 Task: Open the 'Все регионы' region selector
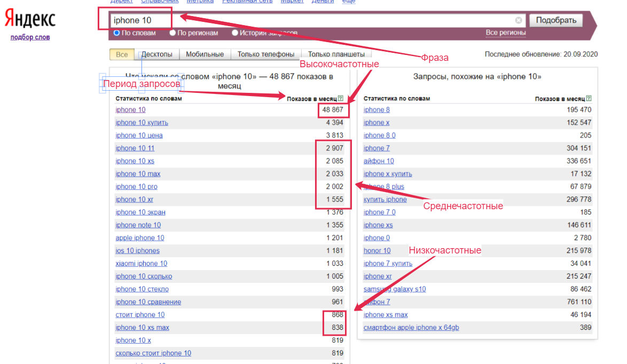tap(505, 33)
